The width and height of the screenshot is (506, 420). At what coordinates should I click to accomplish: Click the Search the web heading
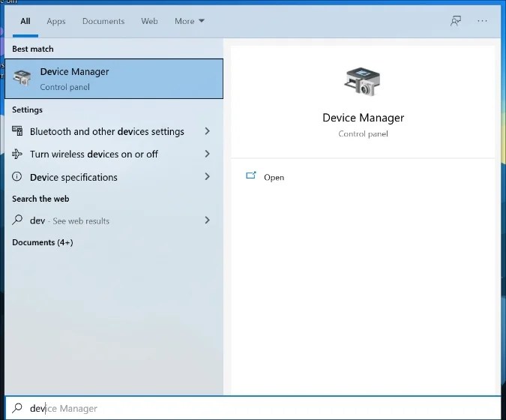pos(40,199)
